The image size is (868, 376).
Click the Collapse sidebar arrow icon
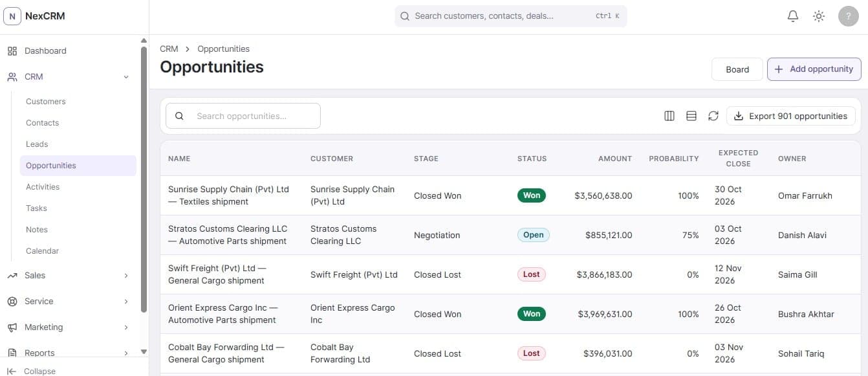pos(11,371)
